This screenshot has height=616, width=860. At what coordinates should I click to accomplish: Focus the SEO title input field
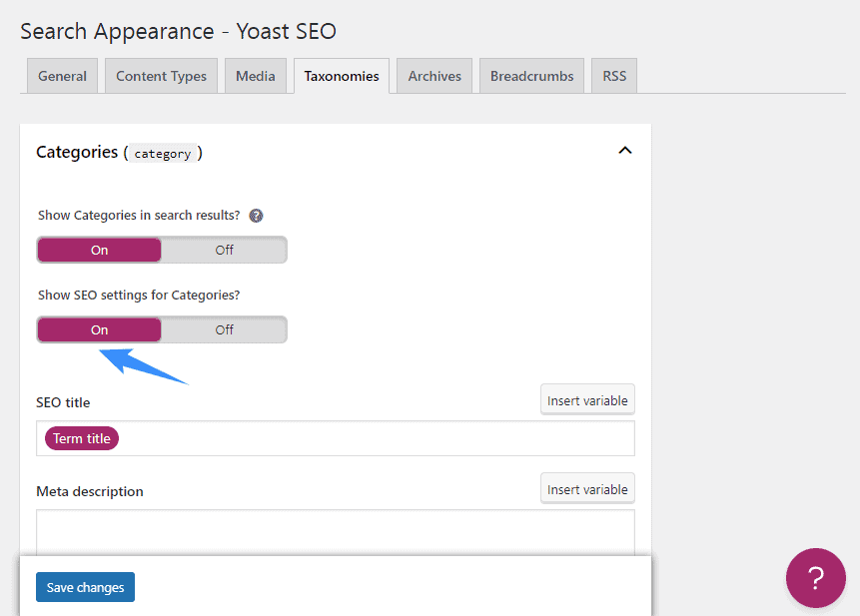pyautogui.click(x=336, y=438)
